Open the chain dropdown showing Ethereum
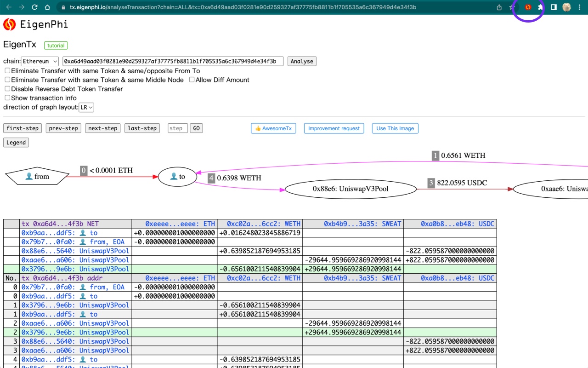Image resolution: width=588 pixels, height=368 pixels. 40,61
